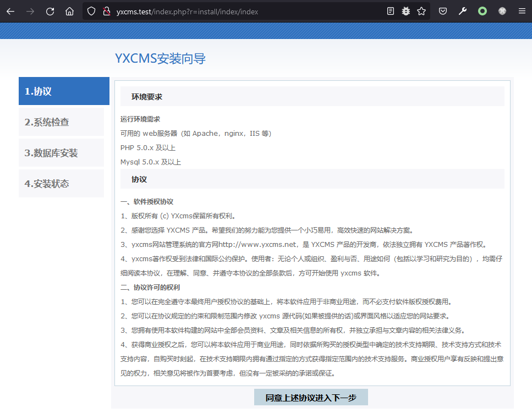Click the Mysql 5.0.x 及以上 line
This screenshot has height=413, width=532.
point(151,162)
